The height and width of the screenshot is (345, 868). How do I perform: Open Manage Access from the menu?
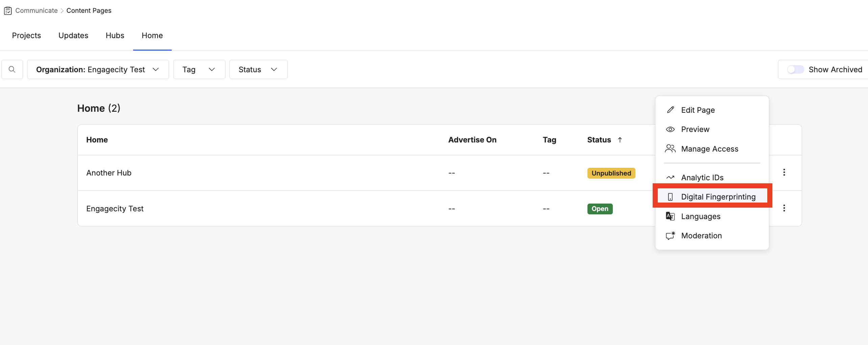pos(709,149)
